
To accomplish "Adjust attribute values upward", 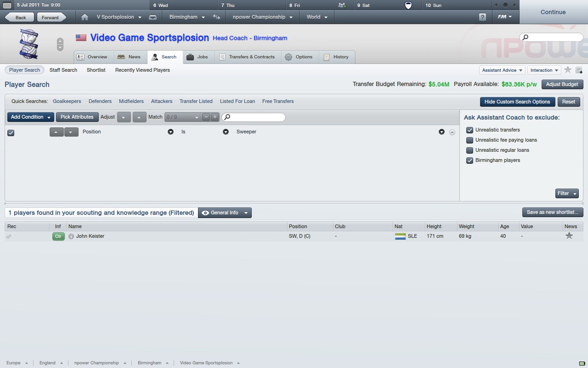I will point(139,117).
